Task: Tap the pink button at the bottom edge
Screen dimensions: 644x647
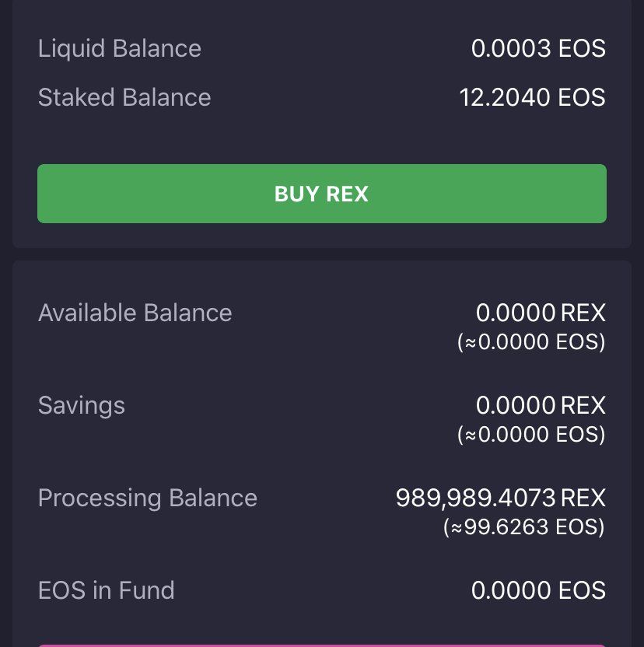Action: [x=321, y=644]
